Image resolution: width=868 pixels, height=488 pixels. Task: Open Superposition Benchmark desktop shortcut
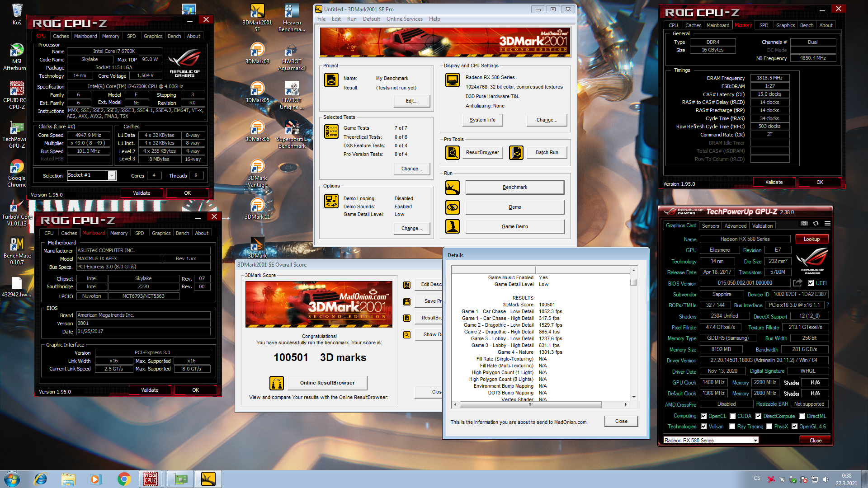pos(292,134)
